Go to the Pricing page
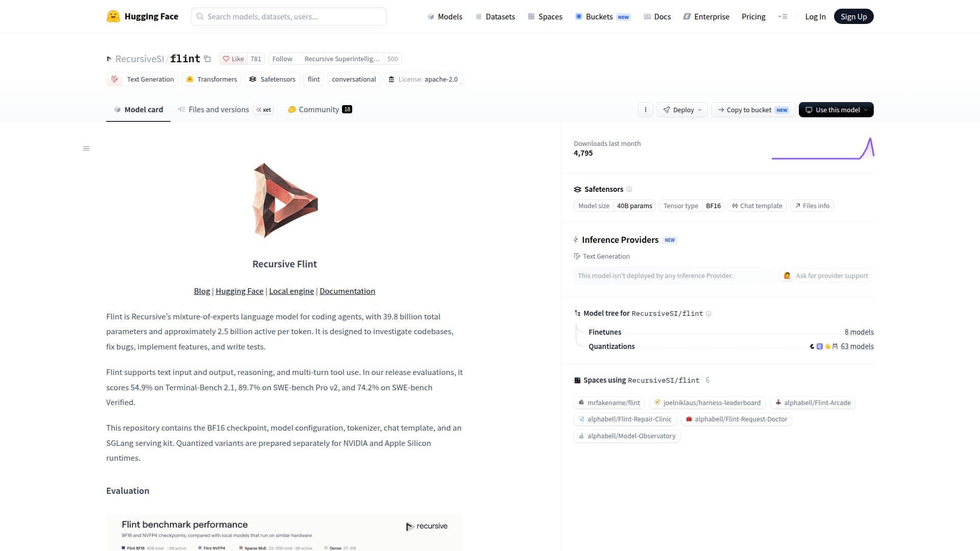The width and height of the screenshot is (980, 551). click(753, 16)
